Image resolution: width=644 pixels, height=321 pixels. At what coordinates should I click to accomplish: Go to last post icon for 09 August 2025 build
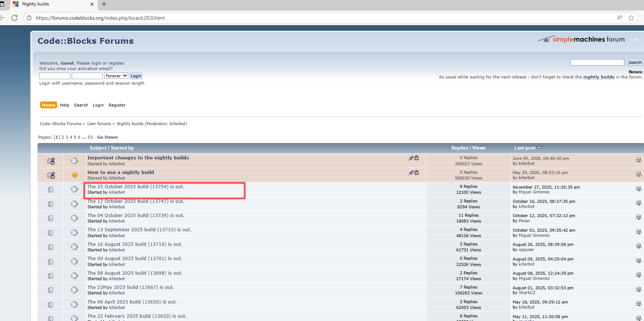pyautogui.click(x=639, y=261)
